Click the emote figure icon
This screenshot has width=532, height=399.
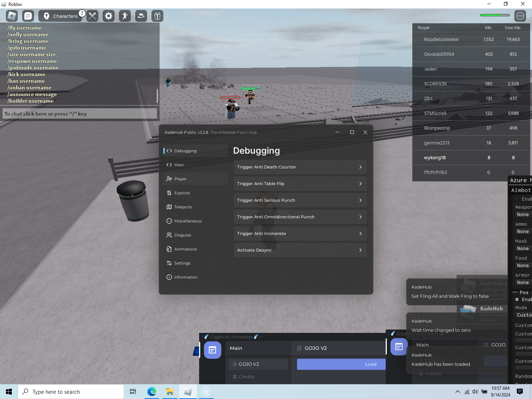pos(125,16)
